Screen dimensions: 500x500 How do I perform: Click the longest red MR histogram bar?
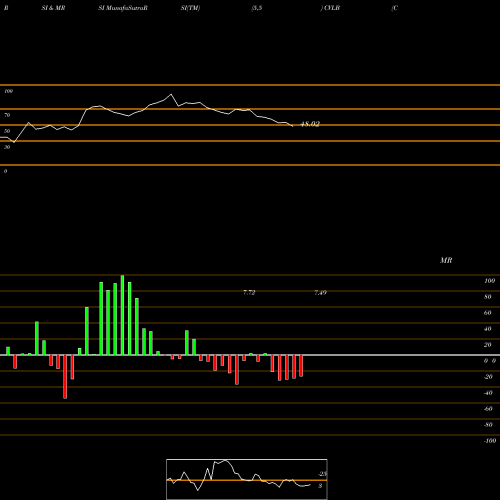click(x=65, y=377)
